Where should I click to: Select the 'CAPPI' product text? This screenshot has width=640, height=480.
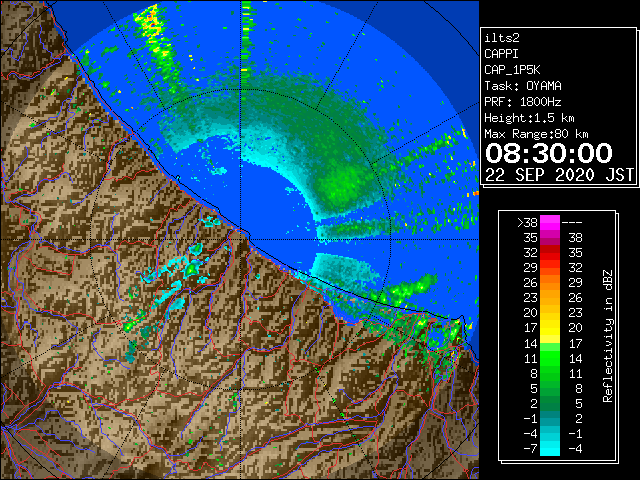point(501,54)
